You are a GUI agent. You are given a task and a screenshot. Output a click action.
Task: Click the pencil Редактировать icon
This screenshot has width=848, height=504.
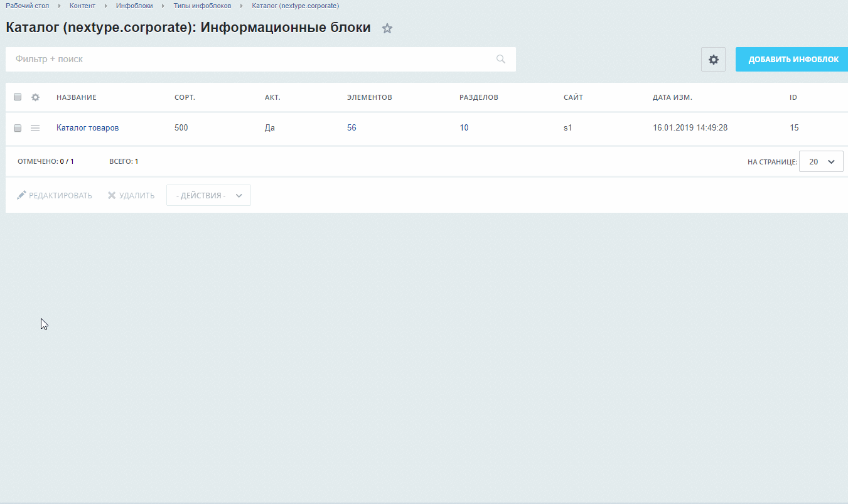(x=21, y=195)
